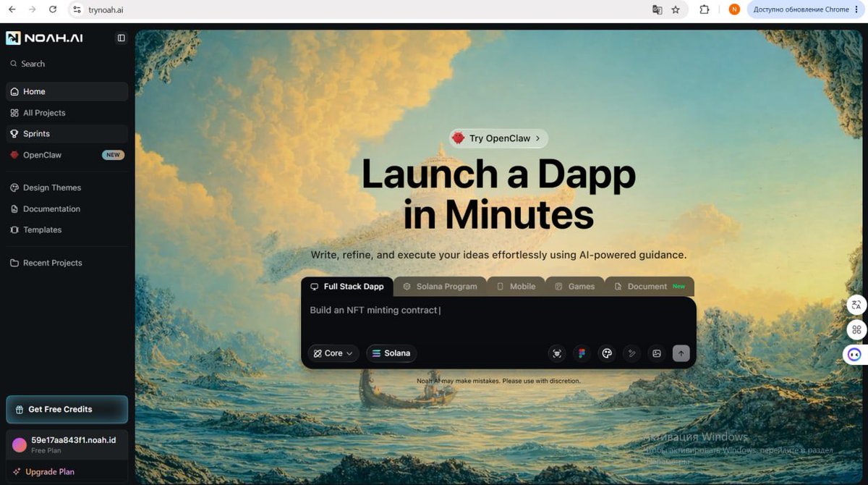
Task: Click the 'Launch a Dapp in Minutes' heading
Action: tap(498, 193)
